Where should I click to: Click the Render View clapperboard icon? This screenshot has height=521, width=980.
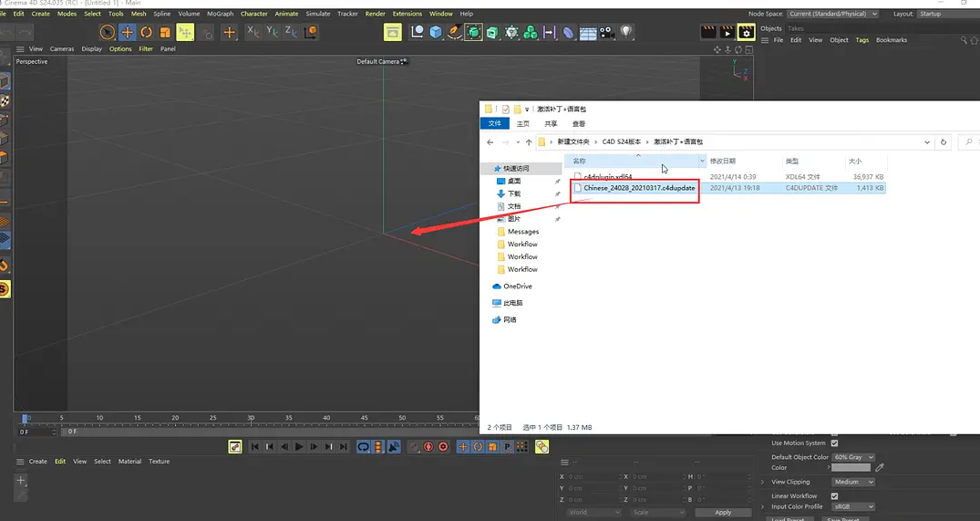coord(708,31)
